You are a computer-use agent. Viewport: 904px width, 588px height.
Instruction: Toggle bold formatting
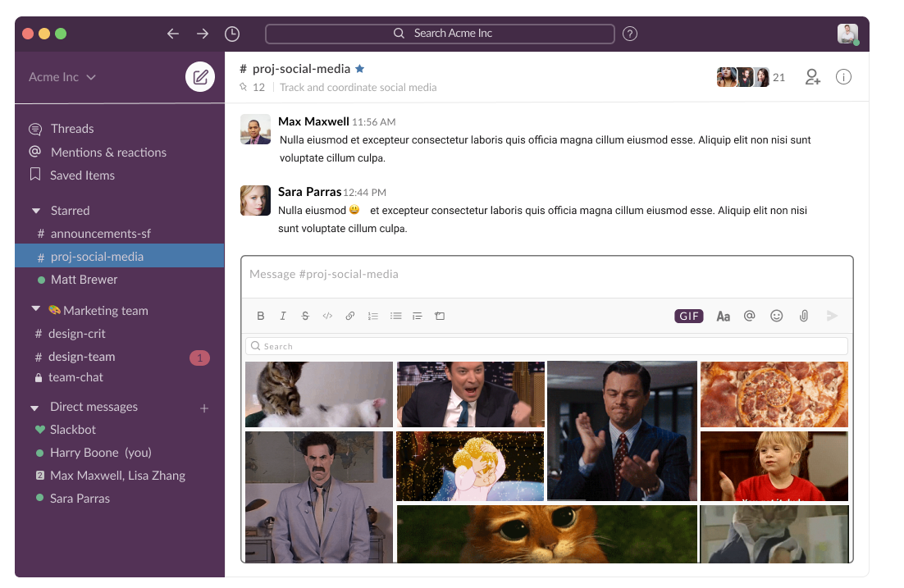(x=261, y=316)
